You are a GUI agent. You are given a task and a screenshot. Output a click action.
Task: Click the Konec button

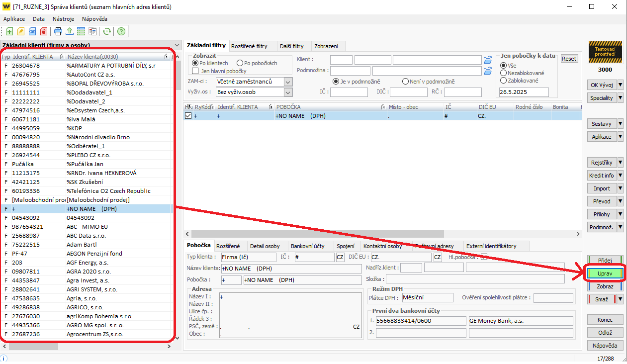[x=605, y=320]
